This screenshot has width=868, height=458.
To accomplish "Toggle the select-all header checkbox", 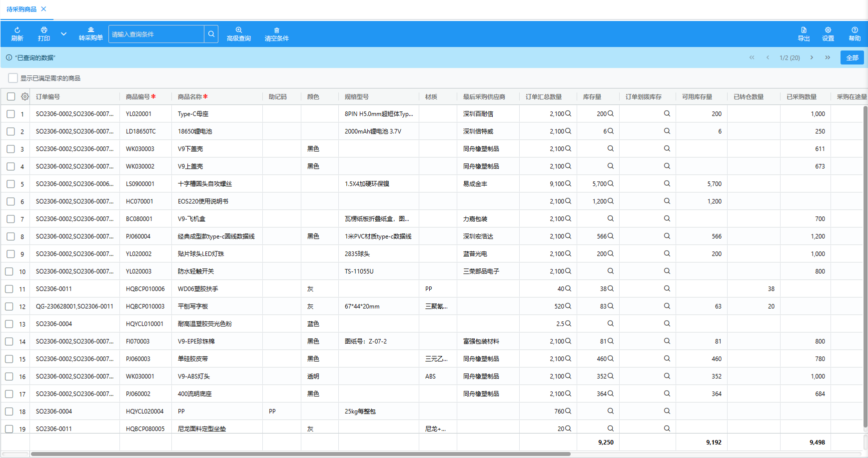I will click(x=11, y=96).
